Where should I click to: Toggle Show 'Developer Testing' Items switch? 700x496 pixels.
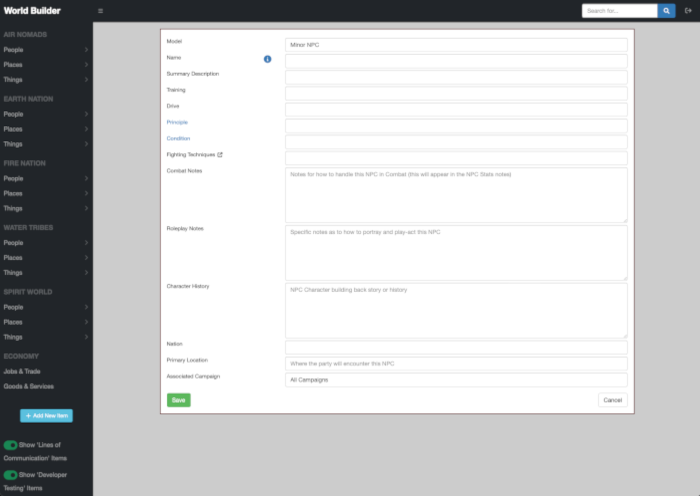[x=10, y=475]
